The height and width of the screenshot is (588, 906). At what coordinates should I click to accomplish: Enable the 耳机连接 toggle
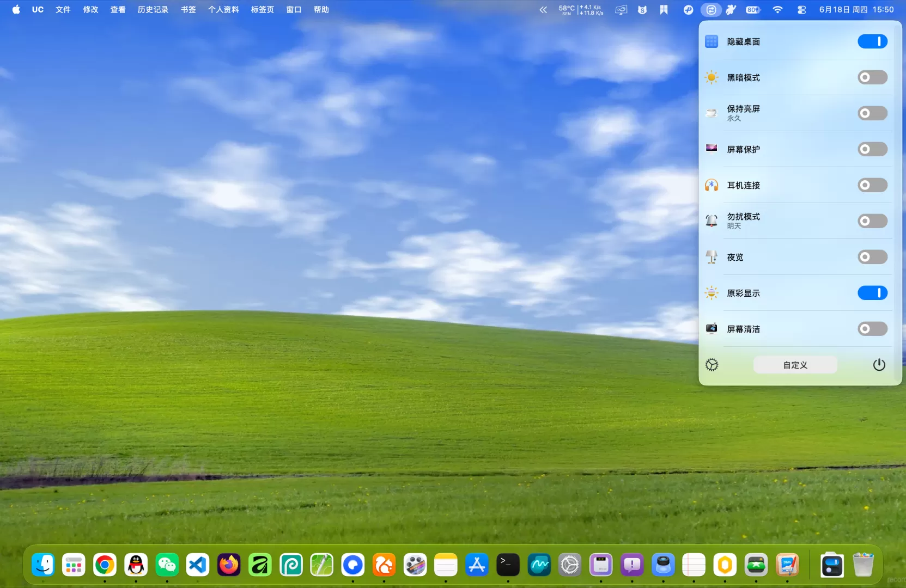(x=872, y=185)
